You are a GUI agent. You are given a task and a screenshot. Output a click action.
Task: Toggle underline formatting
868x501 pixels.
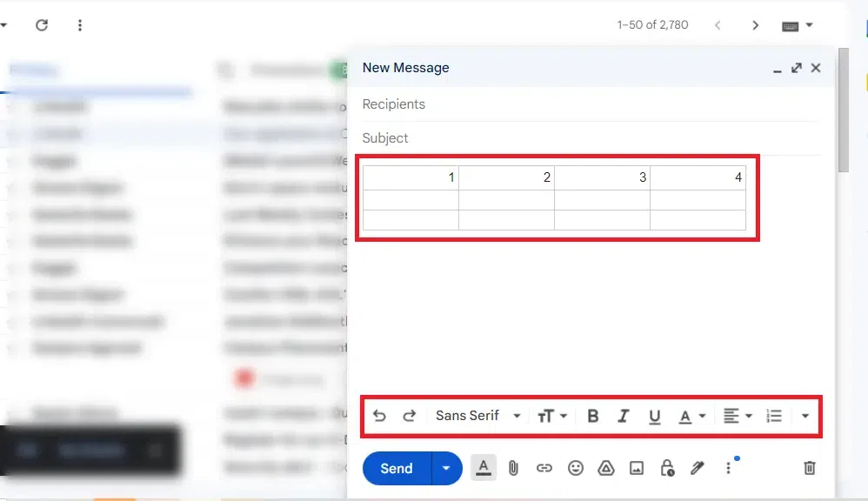[654, 417]
